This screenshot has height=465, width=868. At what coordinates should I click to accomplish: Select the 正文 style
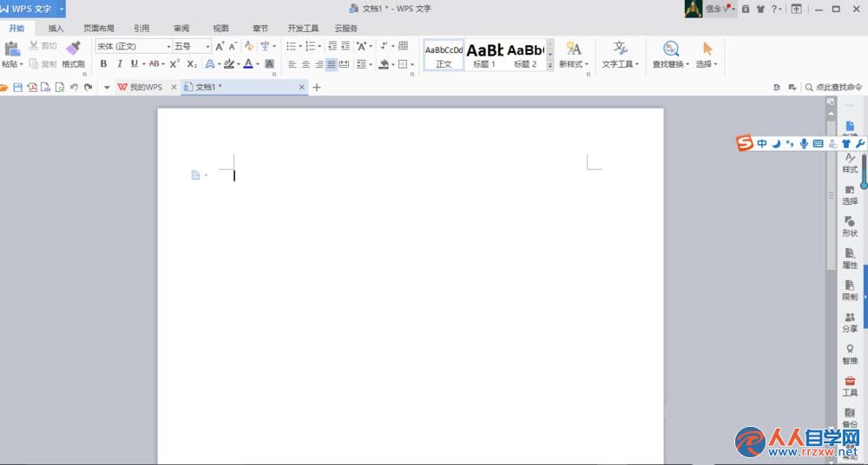coord(444,55)
